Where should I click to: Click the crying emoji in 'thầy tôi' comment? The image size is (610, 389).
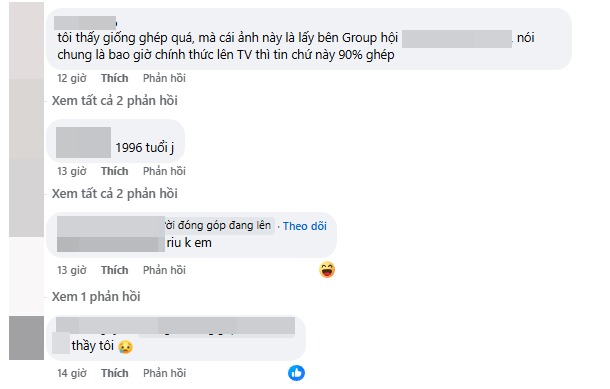click(x=126, y=346)
